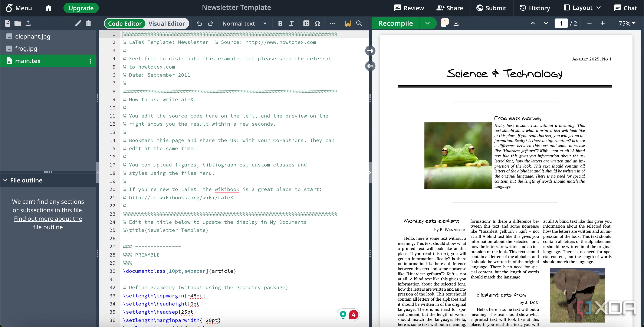Open project History
This screenshot has width=644, height=327.
click(535, 8)
